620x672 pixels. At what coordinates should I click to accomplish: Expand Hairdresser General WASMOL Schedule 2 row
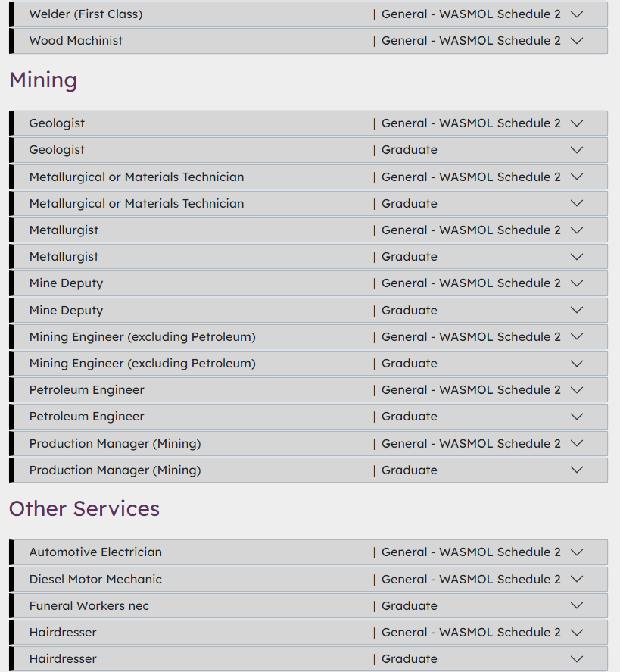click(x=577, y=633)
